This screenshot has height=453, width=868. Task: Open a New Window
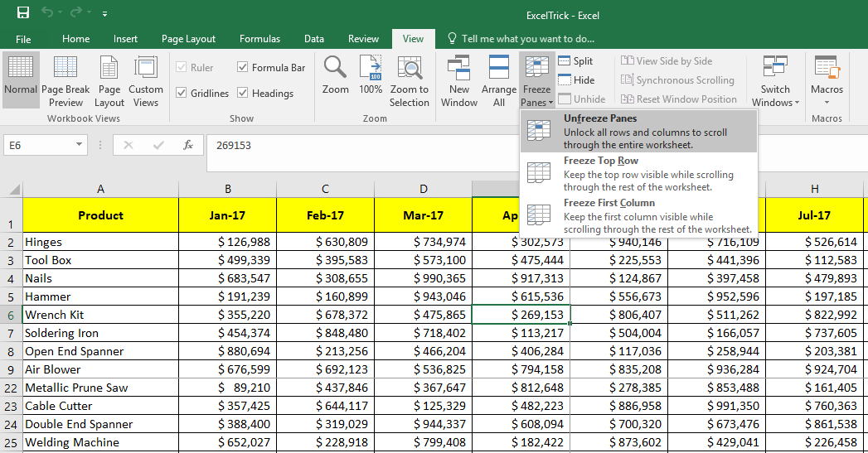(459, 80)
